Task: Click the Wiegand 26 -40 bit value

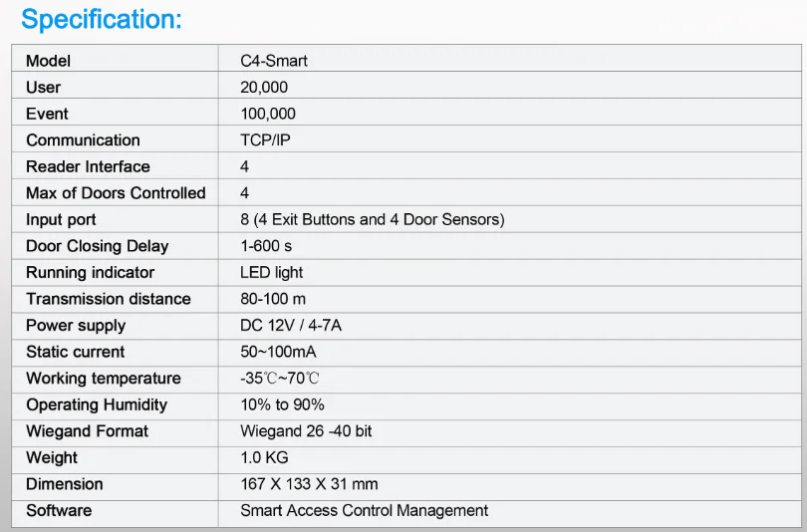Action: pyautogui.click(x=307, y=431)
